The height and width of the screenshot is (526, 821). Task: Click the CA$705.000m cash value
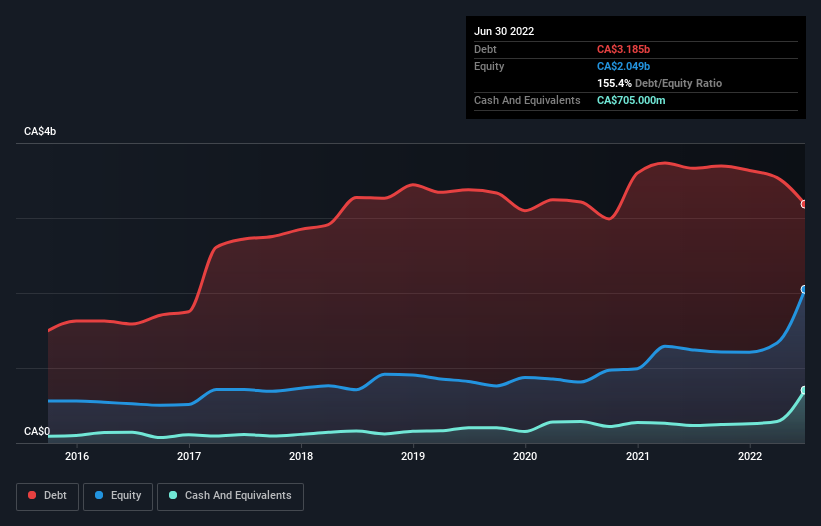(631, 100)
